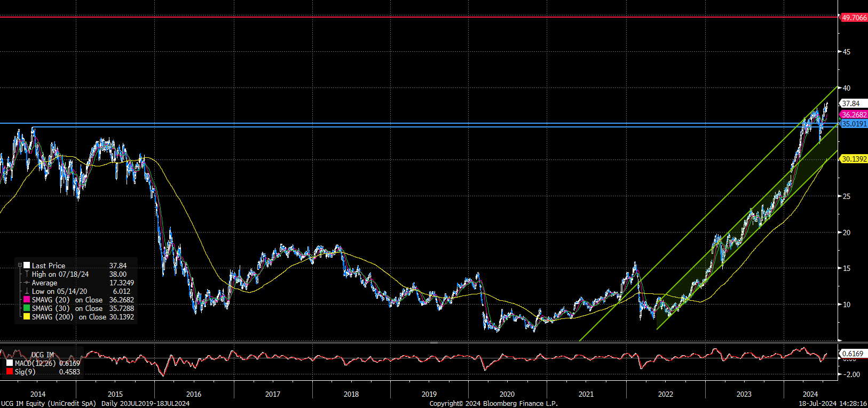The image size is (868, 408).
Task: Click the '18-Jul-2024 14:28:16' timestamp
Action: click(833, 404)
